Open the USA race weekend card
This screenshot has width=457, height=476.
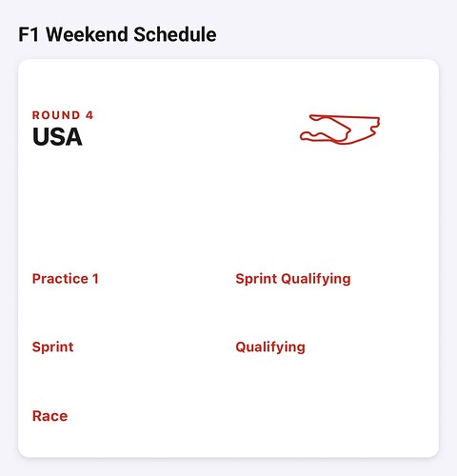[x=228, y=258]
